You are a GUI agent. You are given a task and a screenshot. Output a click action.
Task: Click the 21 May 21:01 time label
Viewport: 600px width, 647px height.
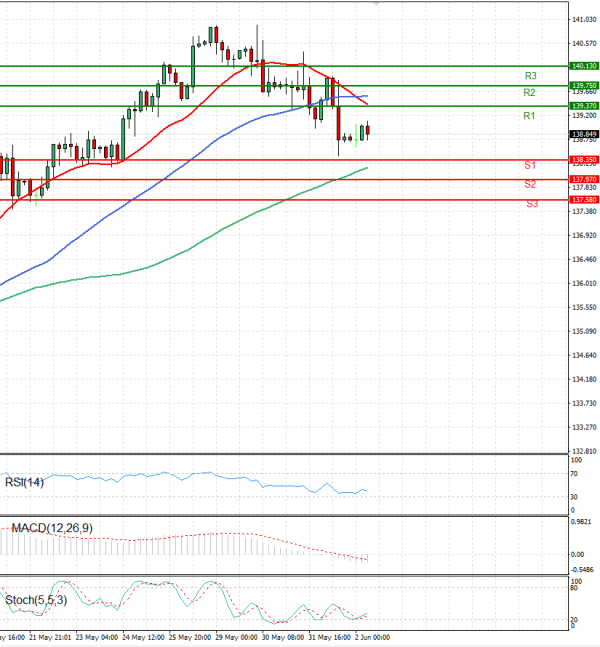point(50,638)
